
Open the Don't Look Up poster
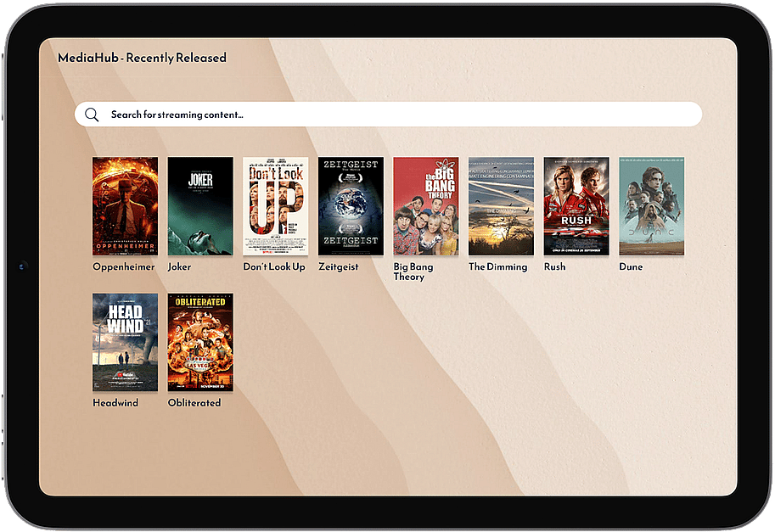tap(275, 206)
